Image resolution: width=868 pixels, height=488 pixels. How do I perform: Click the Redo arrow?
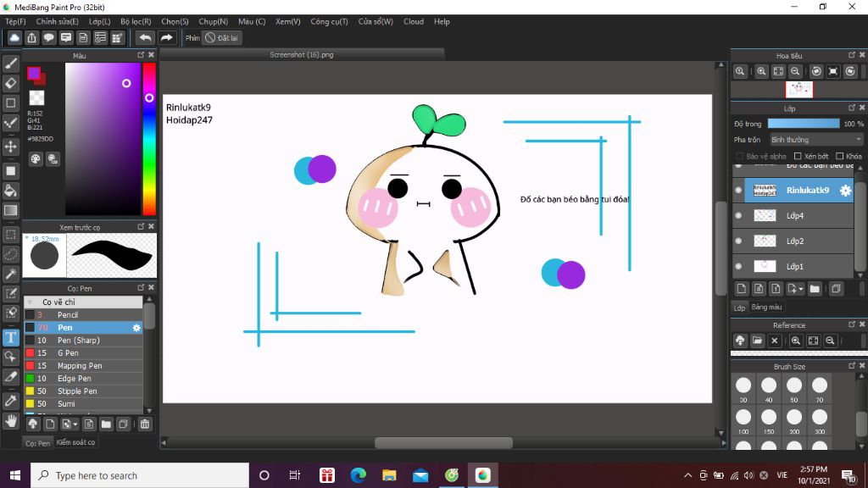point(166,37)
